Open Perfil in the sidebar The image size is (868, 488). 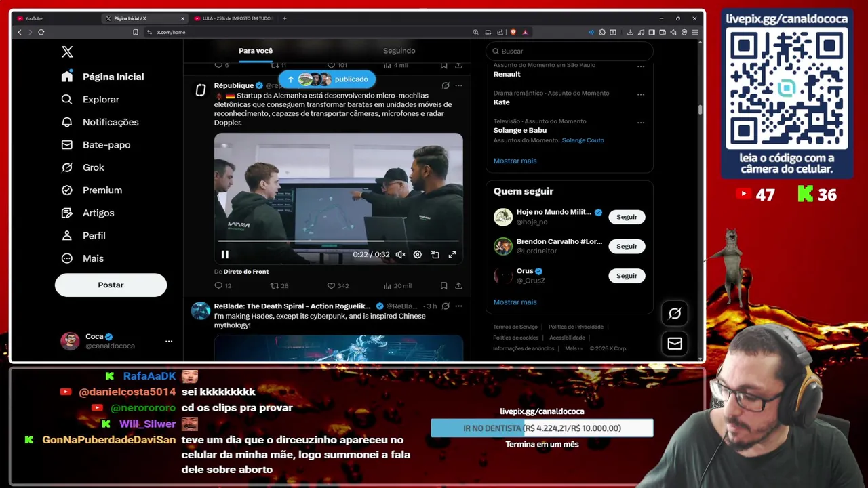click(x=83, y=236)
